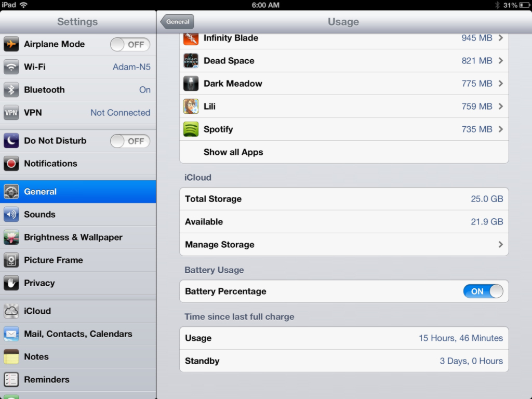Screen dimensions: 532x399
Task: Expand Lili details chevron
Action: click(x=501, y=106)
